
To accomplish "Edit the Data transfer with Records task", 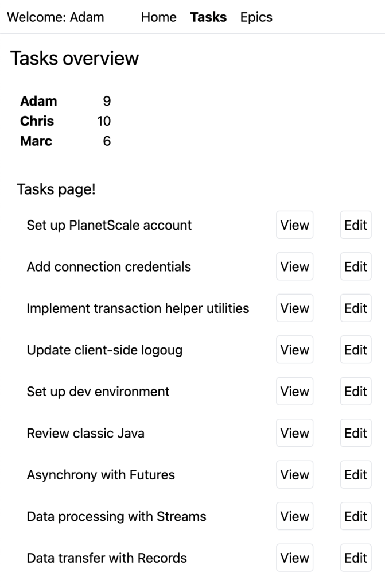I will pyautogui.click(x=356, y=558).
